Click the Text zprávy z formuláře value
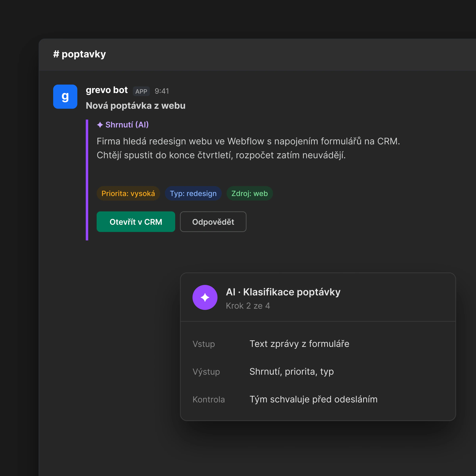 [x=299, y=344]
